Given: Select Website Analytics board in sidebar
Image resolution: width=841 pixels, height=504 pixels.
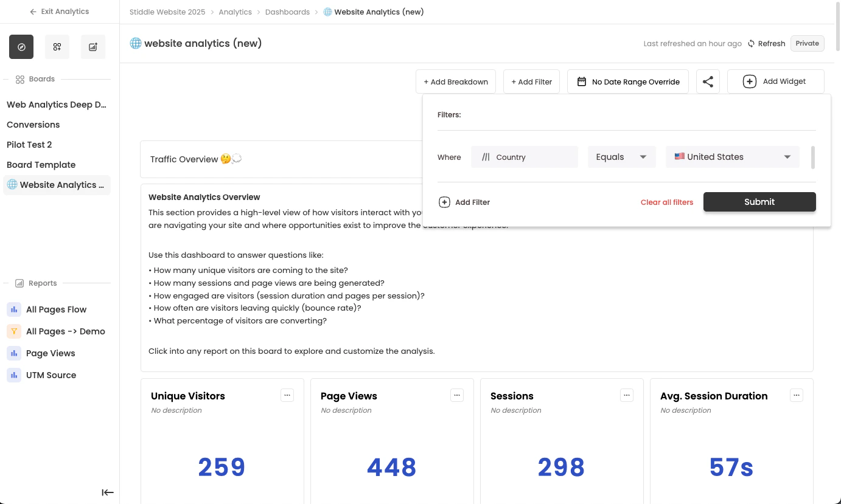Looking at the screenshot, I should (x=57, y=185).
